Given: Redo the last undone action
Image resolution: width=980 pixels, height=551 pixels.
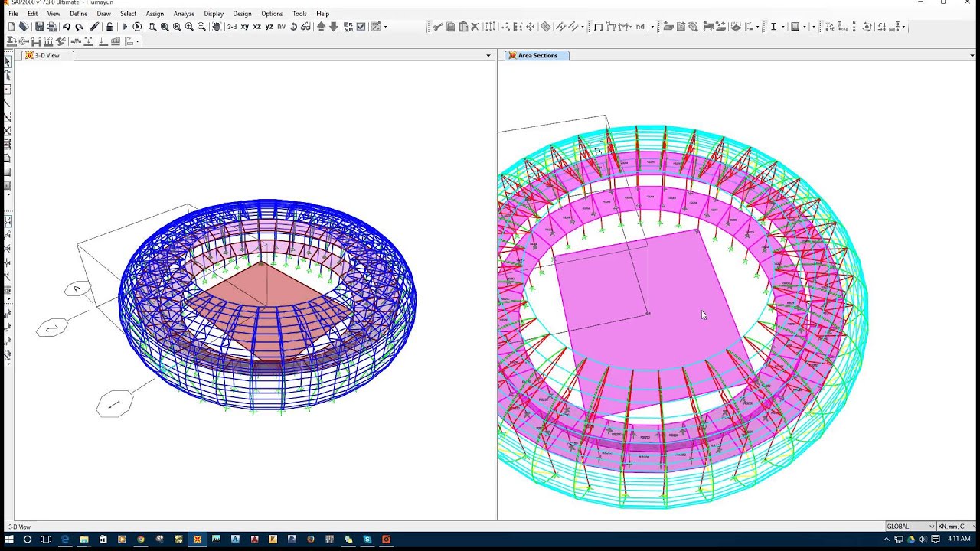Looking at the screenshot, I should [x=79, y=27].
